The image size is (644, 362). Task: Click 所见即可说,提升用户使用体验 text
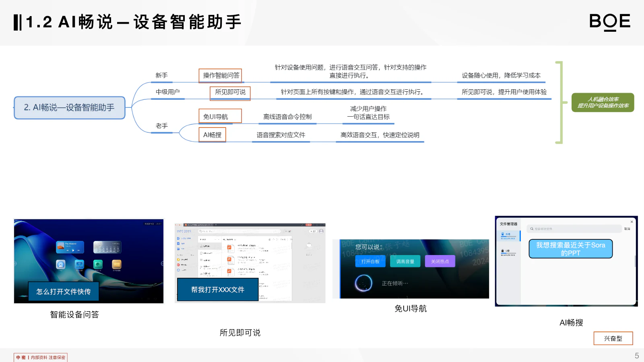tap(504, 92)
